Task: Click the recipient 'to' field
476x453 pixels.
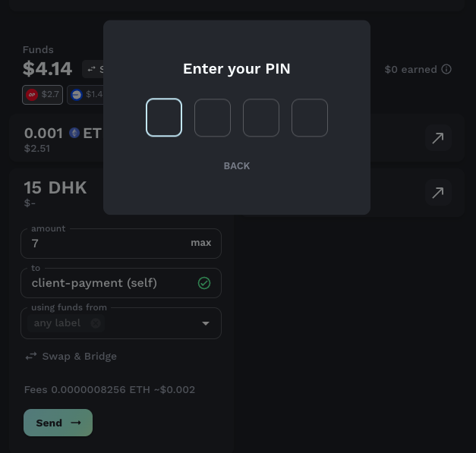Action: [121, 283]
